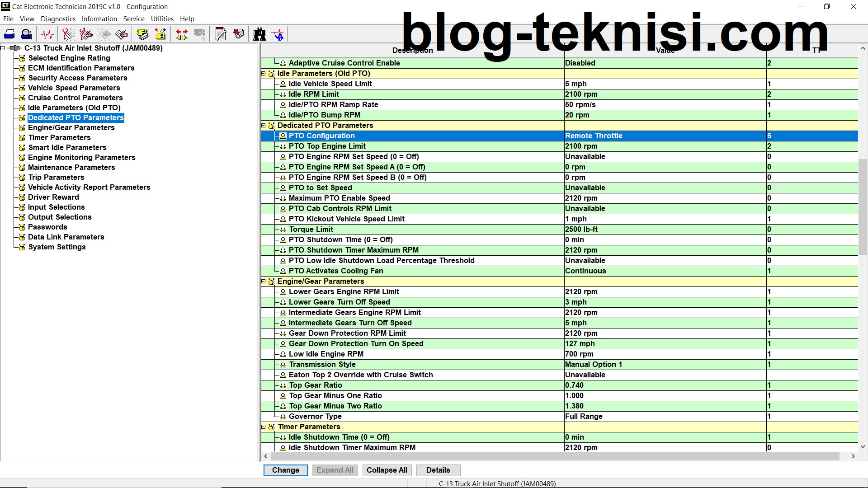Collapse the Dedicated PTO Parameters group
Image resolution: width=868 pixels, height=488 pixels.
(264, 126)
